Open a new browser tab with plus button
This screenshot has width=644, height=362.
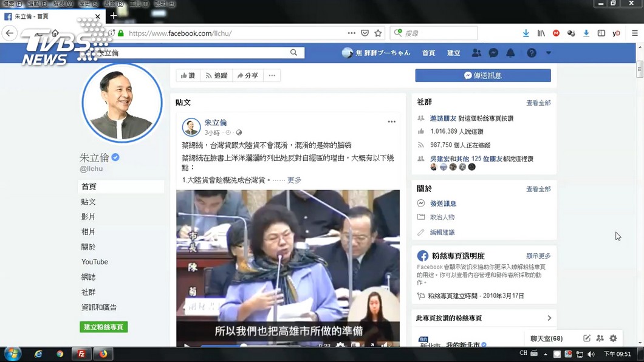click(114, 16)
